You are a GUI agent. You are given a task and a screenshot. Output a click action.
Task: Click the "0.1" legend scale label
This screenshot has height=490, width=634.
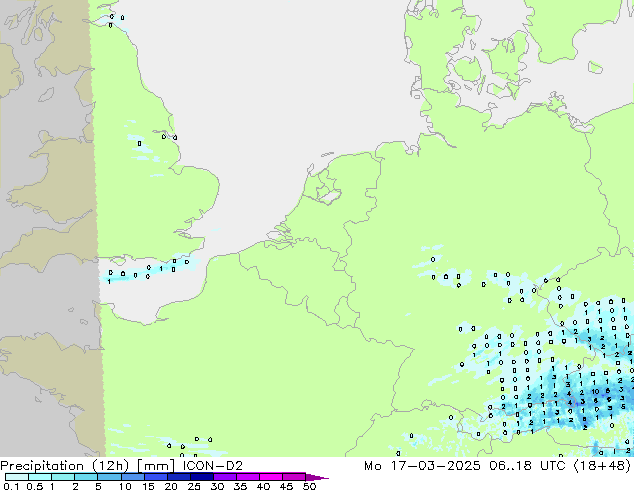[x=11, y=486]
